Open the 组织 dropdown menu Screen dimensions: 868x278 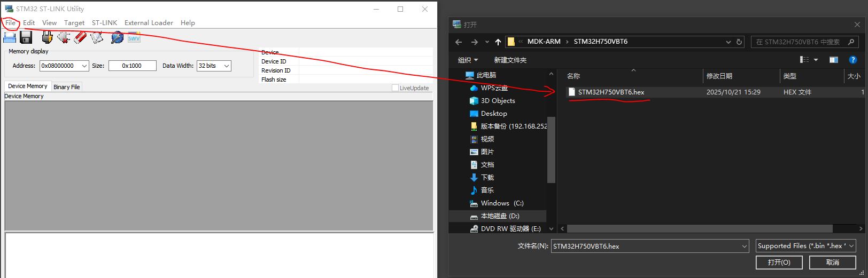point(468,60)
